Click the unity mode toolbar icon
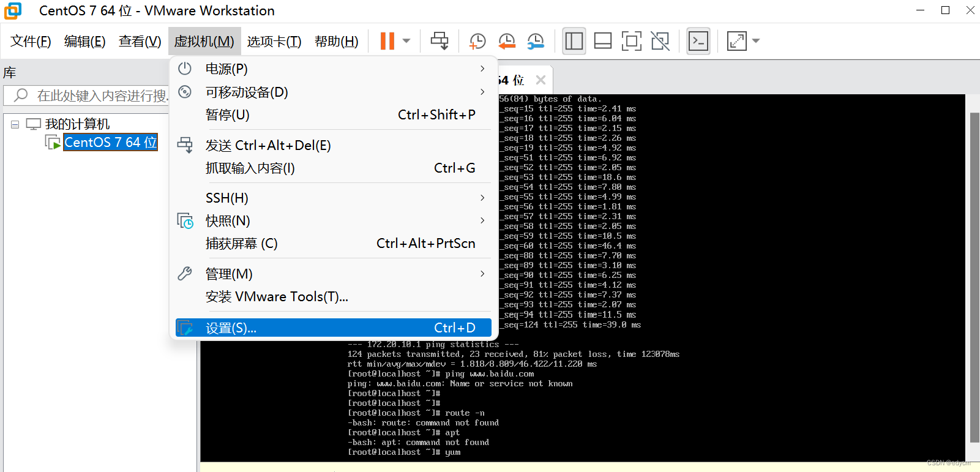The width and height of the screenshot is (980, 472). click(x=660, y=41)
